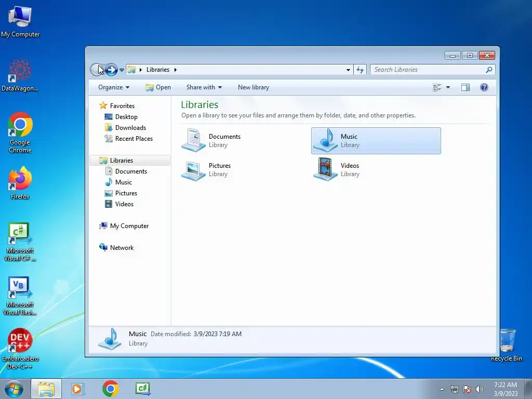Open the recent pages dropdown arrow

(x=122, y=70)
